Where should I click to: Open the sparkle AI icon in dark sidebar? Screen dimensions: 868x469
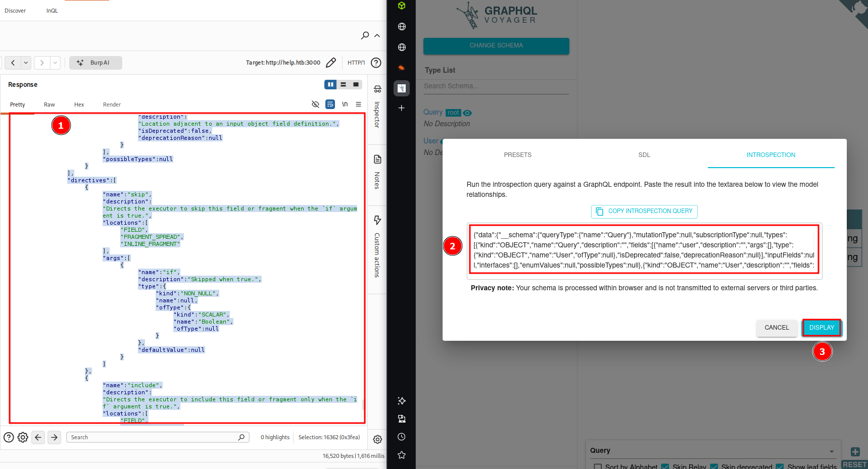click(402, 401)
